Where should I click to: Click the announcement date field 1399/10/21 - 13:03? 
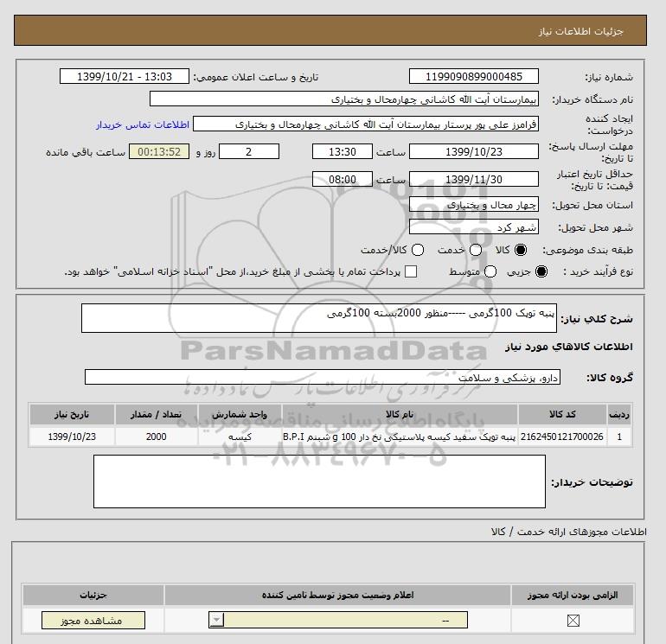coord(124,77)
